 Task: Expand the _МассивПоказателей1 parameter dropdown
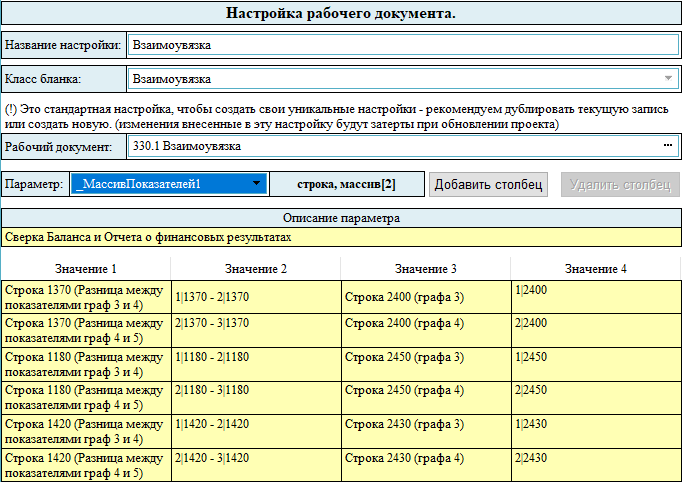coord(257,184)
